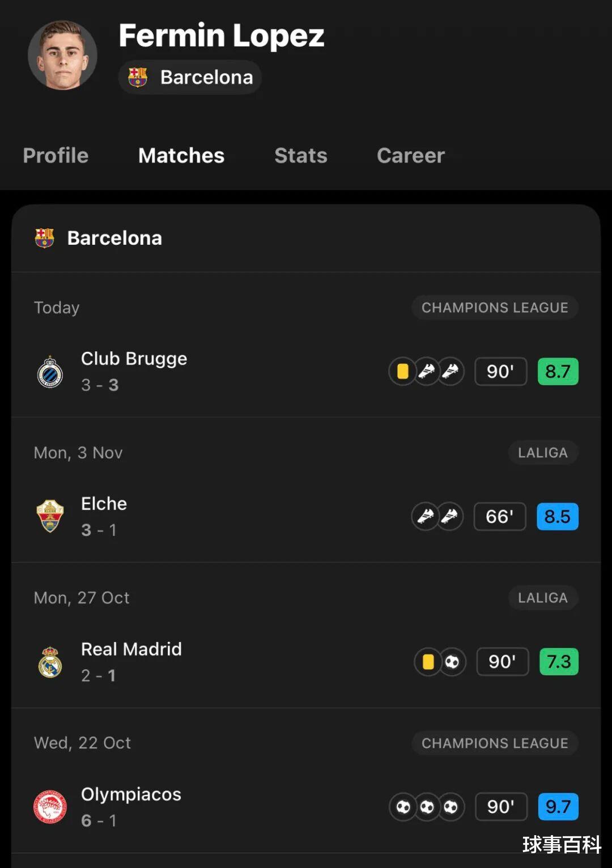Screen dimensions: 612x868
Task: Click the Champions League tag above Club Brugge
Action: [x=495, y=308]
